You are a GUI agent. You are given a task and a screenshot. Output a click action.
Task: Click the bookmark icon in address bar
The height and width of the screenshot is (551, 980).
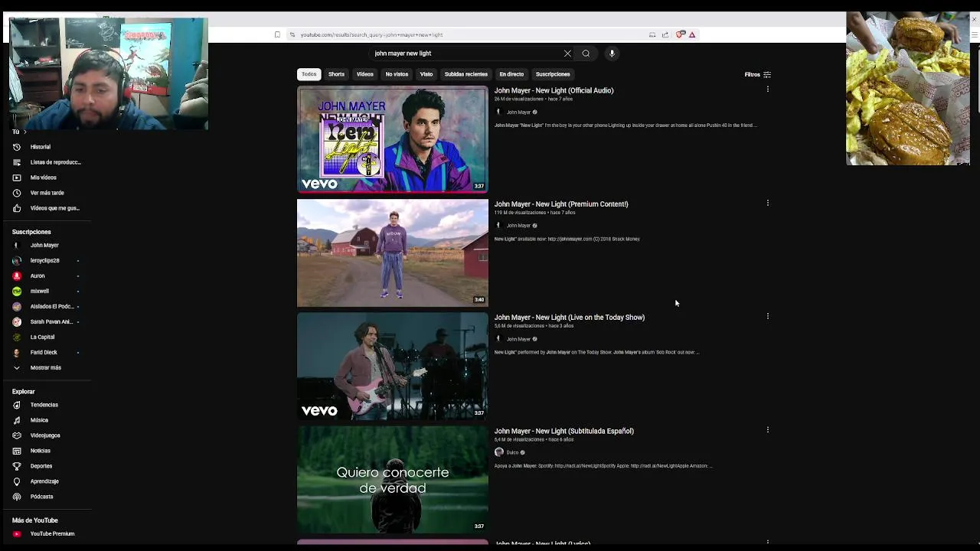(277, 34)
